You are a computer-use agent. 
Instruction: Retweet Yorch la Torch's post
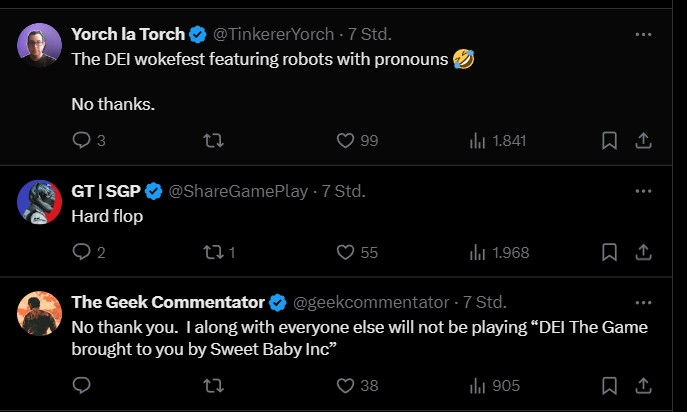pos(213,141)
